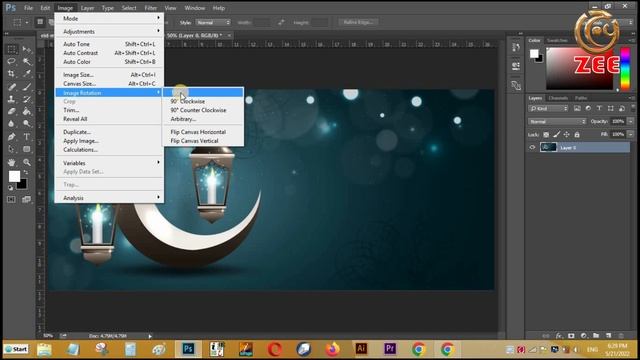The width and height of the screenshot is (640, 360).
Task: Open the Fill slider dropdown
Action: [x=631, y=134]
